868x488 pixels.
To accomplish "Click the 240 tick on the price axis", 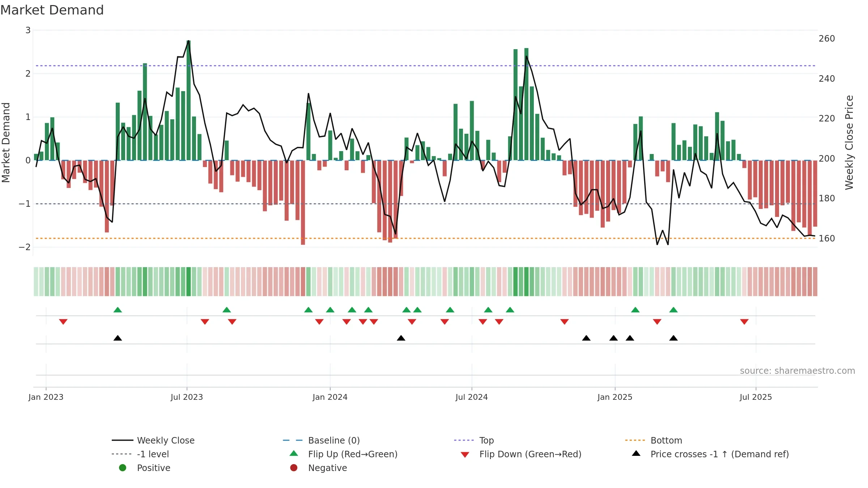I will (x=827, y=79).
